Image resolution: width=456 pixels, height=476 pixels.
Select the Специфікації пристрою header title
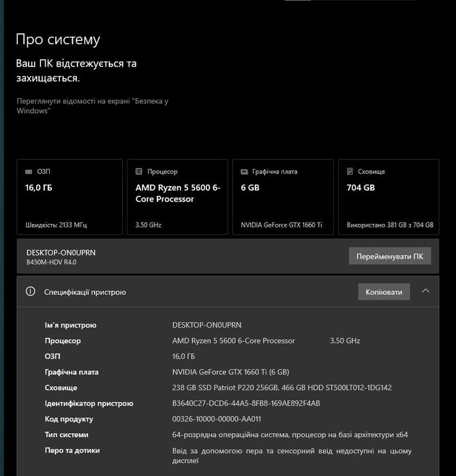click(x=85, y=292)
